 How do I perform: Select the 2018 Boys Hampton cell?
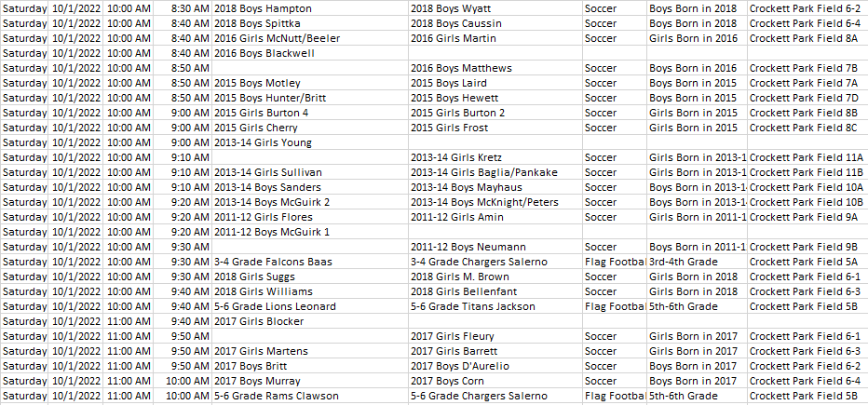(x=263, y=8)
